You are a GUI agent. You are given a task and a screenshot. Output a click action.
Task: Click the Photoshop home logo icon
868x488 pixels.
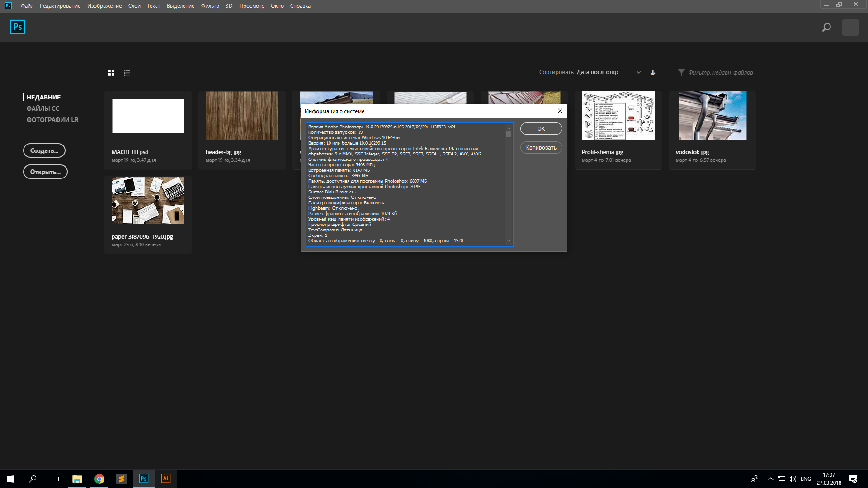(18, 27)
